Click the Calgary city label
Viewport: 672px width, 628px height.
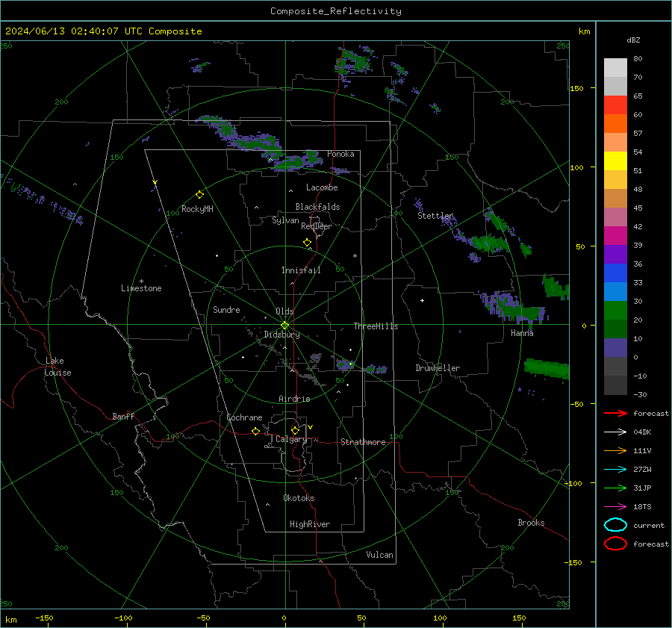[291, 439]
